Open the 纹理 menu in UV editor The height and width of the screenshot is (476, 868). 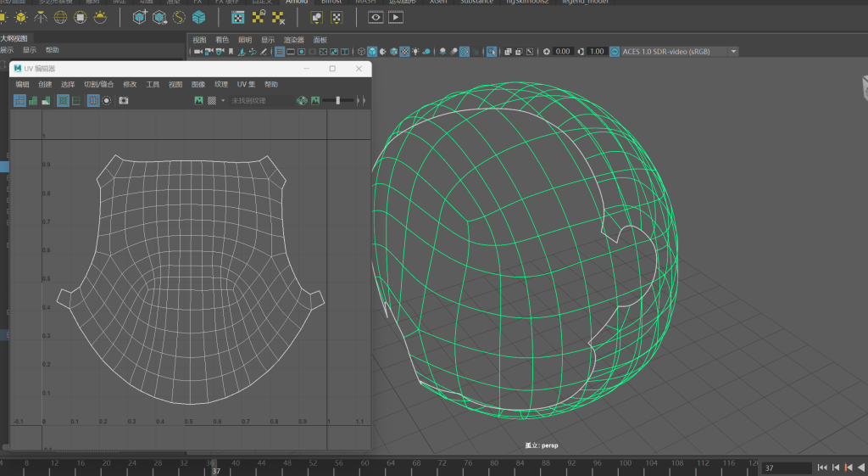point(221,84)
